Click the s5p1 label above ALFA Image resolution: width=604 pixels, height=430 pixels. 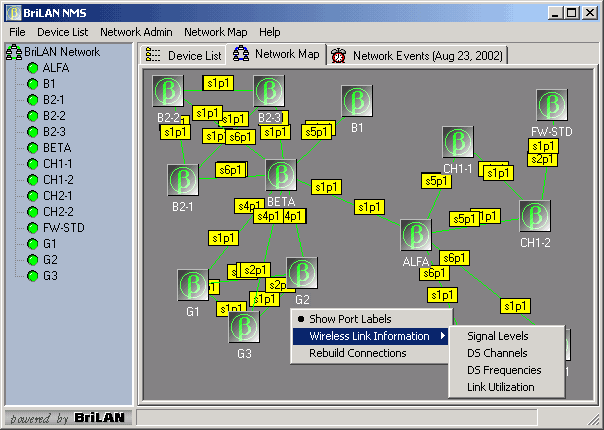click(436, 181)
